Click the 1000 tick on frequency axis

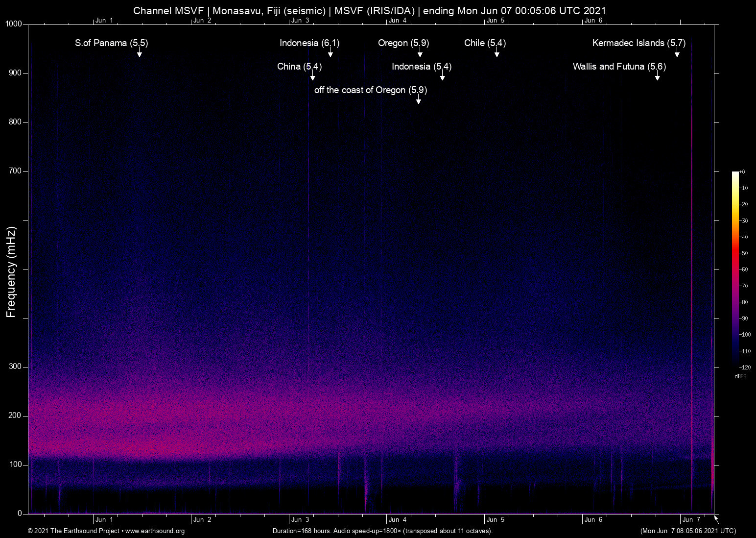[13, 24]
